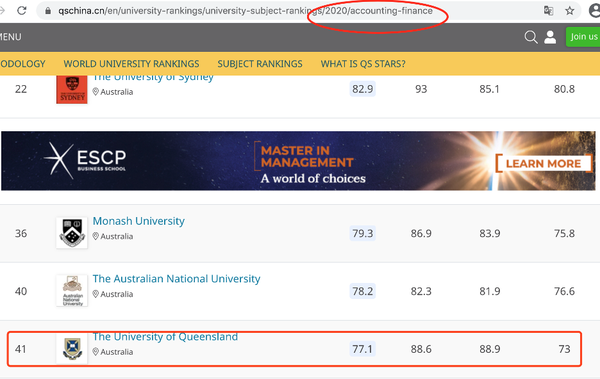Open World University Rankings menu
Screen dimensions: 600x379
pos(131,64)
